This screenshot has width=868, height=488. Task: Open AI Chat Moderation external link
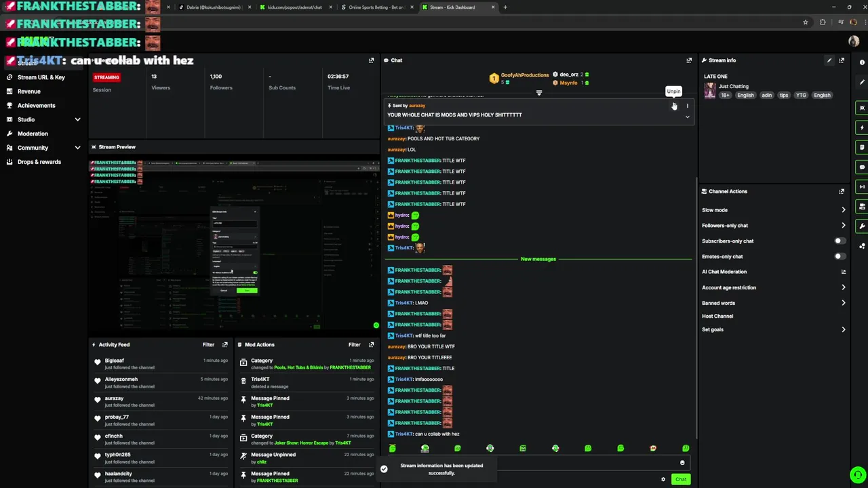[843, 272]
